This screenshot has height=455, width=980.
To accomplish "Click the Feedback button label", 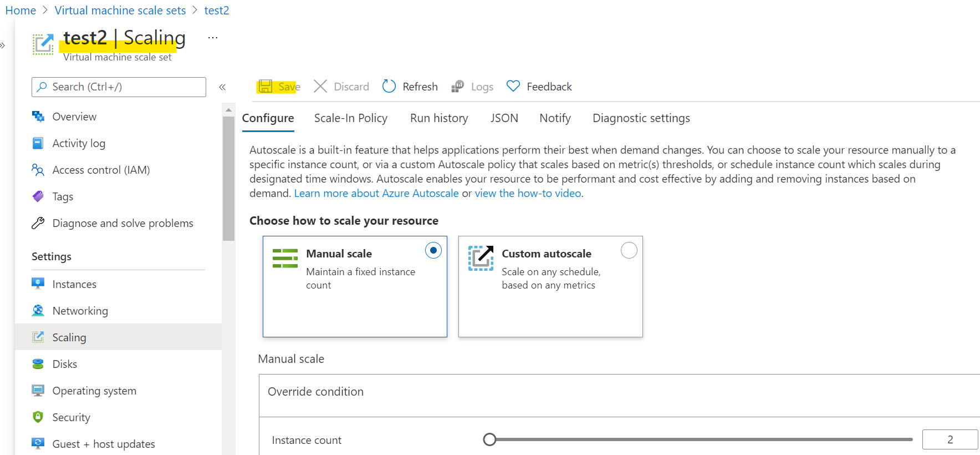I will click(549, 87).
